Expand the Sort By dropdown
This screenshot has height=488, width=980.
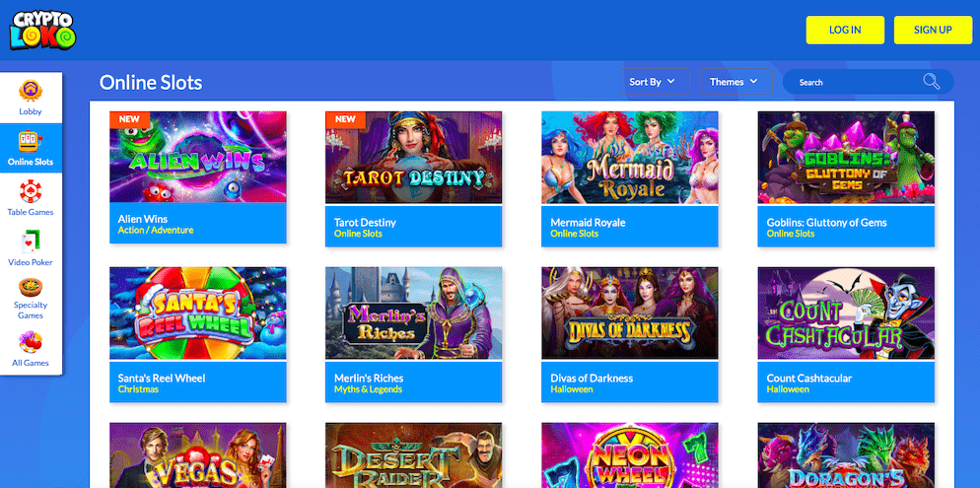(653, 82)
